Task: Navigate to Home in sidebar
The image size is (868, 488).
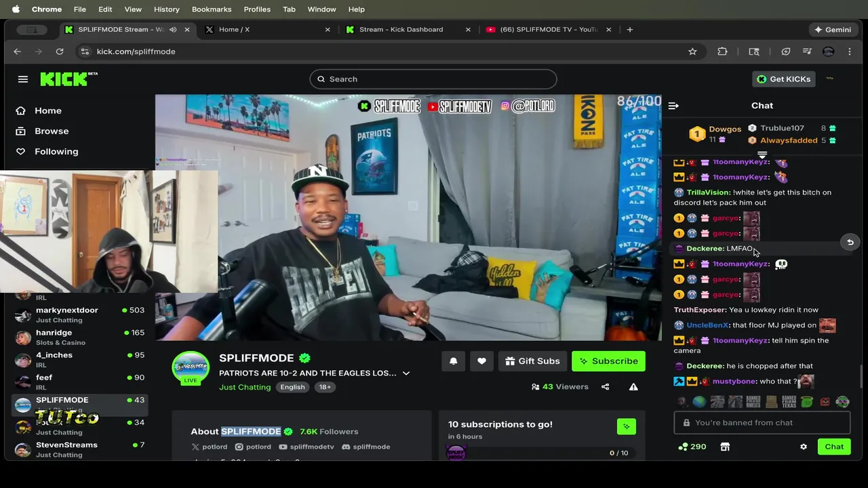Action: 47,110
